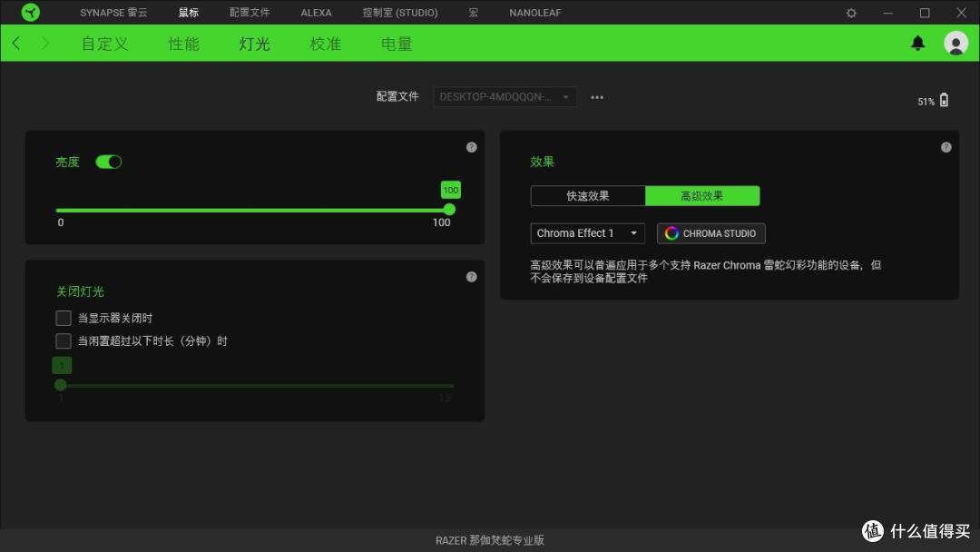The image size is (980, 552).
Task: Check 当闲置超过以下时长 option
Action: tap(64, 340)
